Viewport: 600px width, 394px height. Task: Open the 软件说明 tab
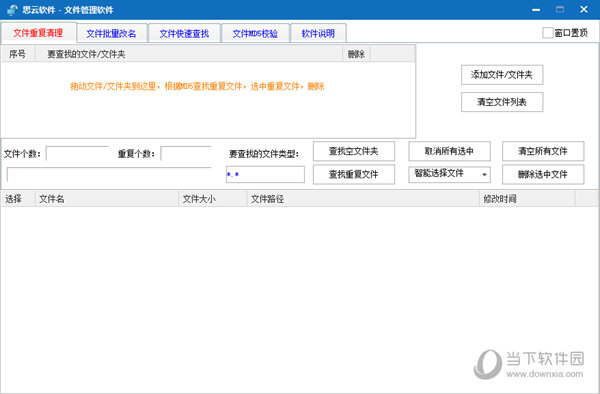coord(318,34)
